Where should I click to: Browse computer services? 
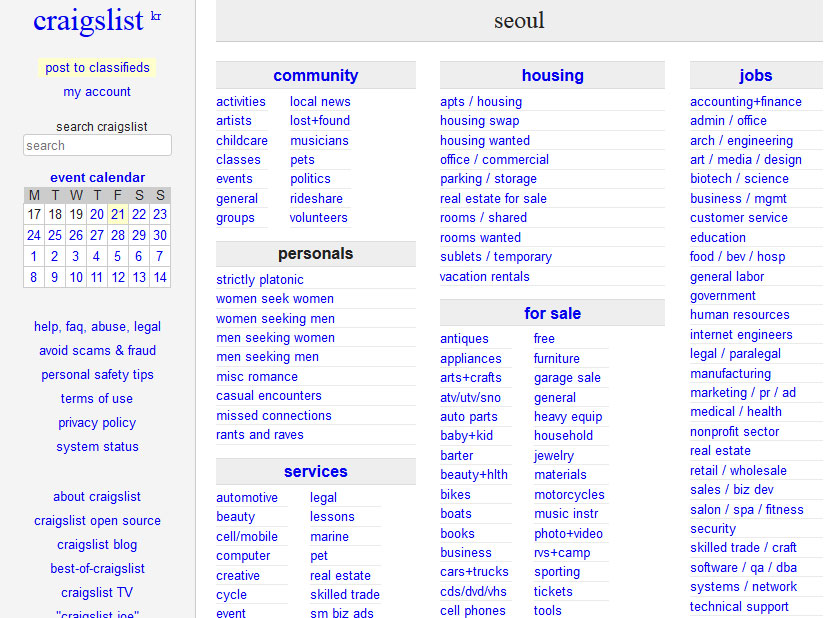243,555
